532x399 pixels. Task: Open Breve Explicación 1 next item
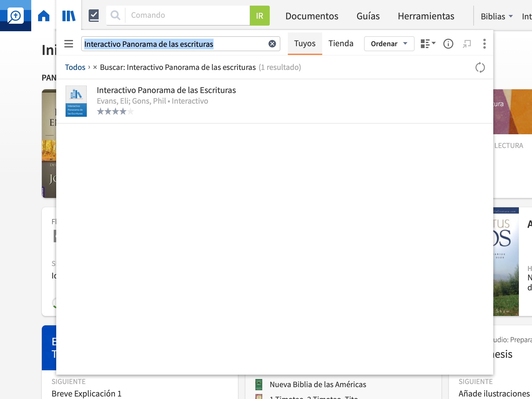click(86, 394)
